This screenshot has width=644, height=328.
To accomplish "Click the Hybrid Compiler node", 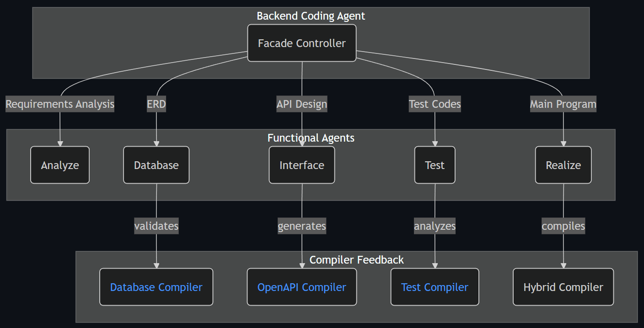I will point(563,287).
